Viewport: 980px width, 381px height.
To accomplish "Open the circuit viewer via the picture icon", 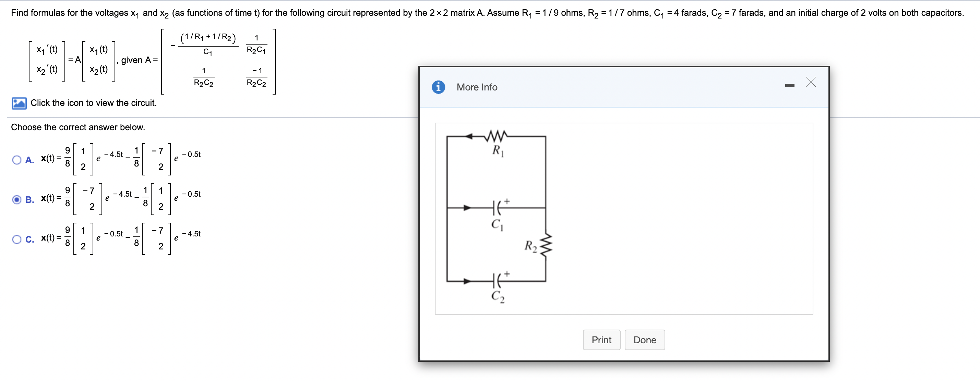I will pyautogui.click(x=20, y=103).
